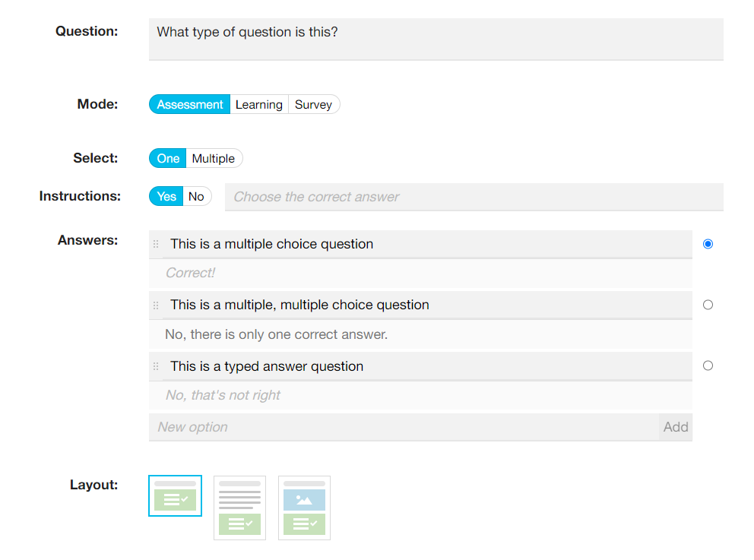This screenshot has width=754, height=560.
Task: Choose the text-with-answers layout icon
Action: point(239,508)
